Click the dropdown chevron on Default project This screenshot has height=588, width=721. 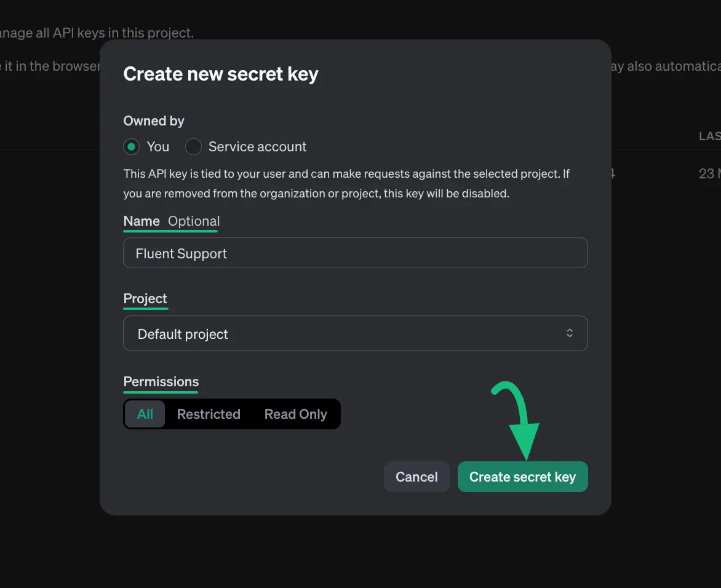(x=569, y=333)
